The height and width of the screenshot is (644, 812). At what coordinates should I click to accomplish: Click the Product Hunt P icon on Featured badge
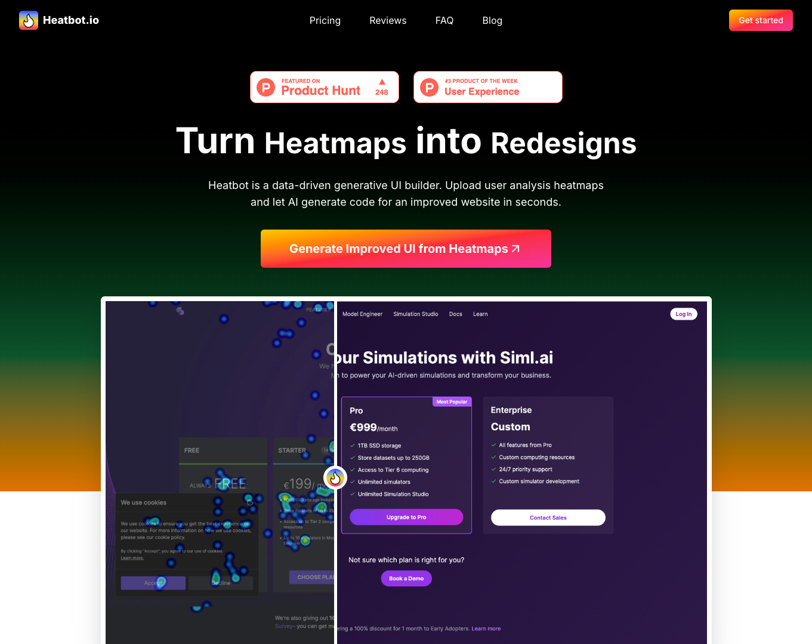pos(265,87)
